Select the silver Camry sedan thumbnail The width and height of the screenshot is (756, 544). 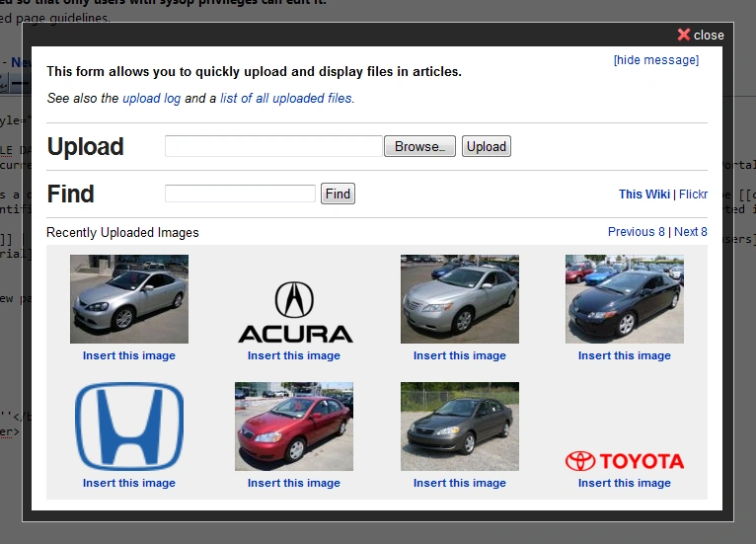(460, 299)
